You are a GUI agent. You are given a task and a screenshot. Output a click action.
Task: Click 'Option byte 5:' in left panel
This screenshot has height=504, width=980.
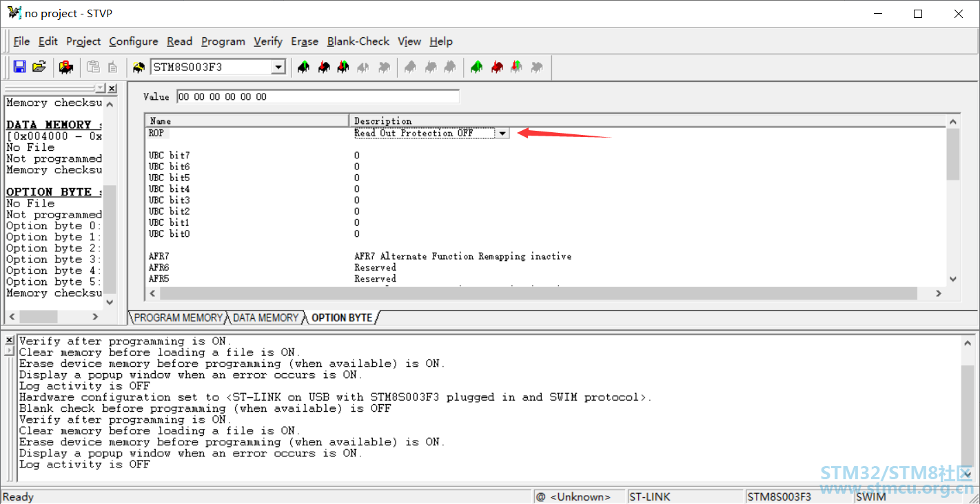point(54,282)
